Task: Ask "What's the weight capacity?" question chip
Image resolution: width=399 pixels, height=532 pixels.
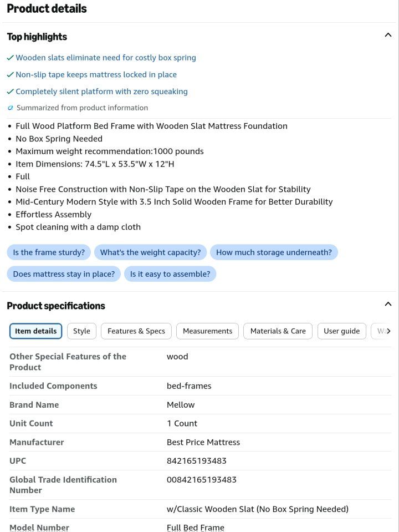Action: click(151, 252)
